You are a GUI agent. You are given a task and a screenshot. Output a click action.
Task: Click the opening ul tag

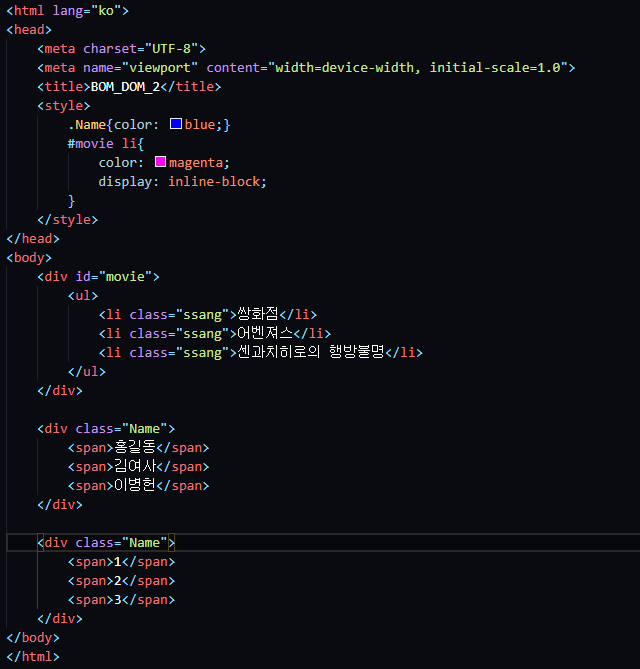click(83, 295)
